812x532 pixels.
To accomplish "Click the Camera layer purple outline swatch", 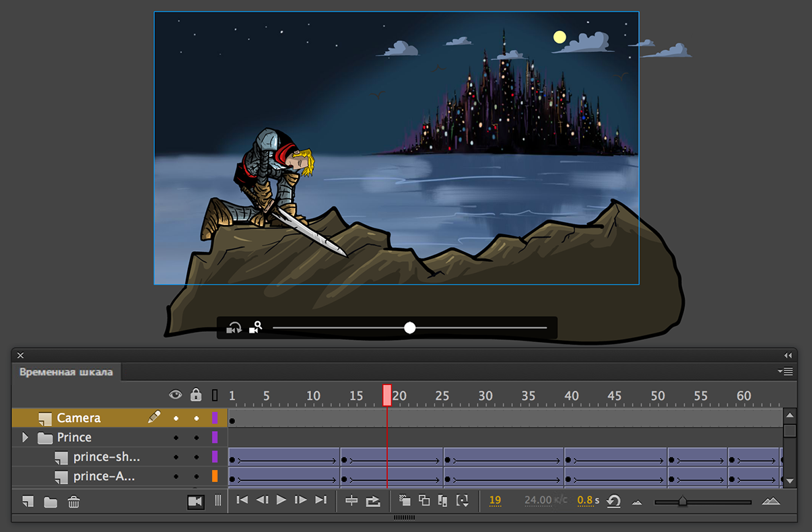I will click(x=215, y=418).
